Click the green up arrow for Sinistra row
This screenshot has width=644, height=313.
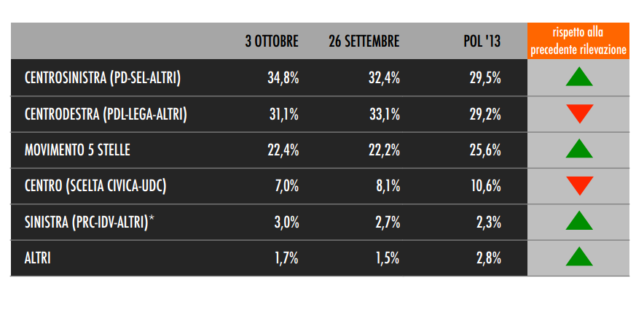[578, 220]
